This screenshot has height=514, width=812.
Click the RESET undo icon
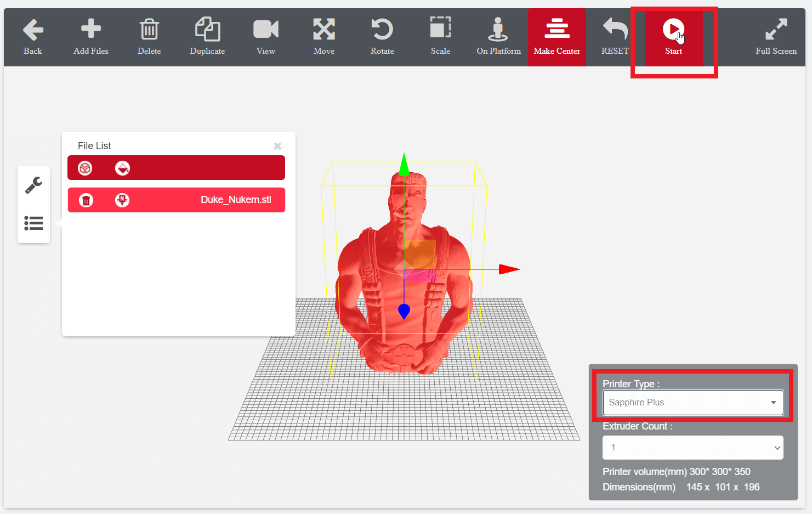[x=615, y=29]
